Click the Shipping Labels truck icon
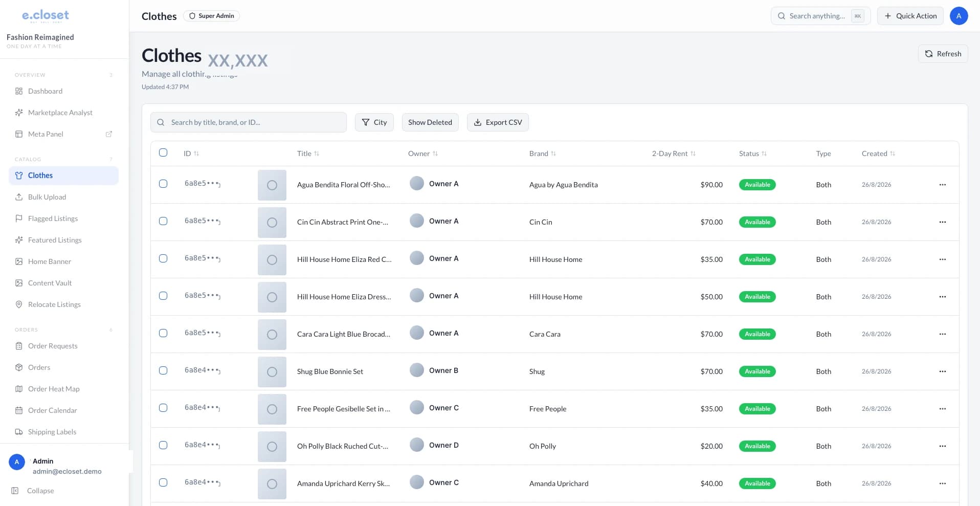 19,432
